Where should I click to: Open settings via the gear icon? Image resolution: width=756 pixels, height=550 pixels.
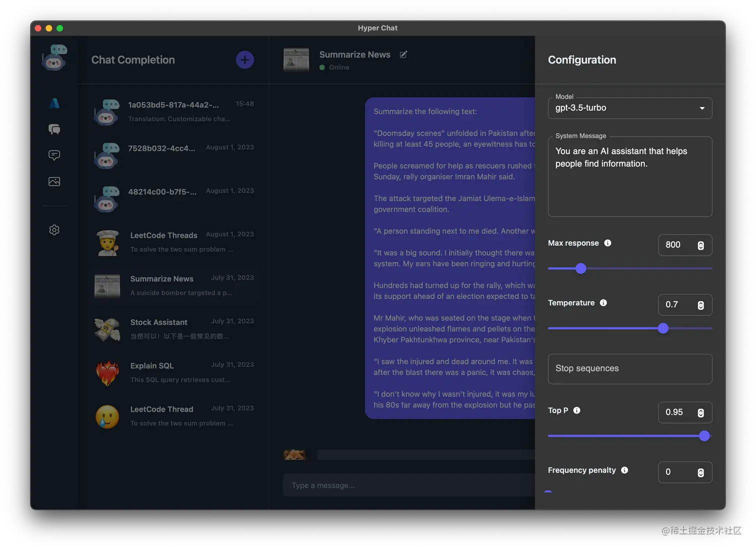coord(54,230)
